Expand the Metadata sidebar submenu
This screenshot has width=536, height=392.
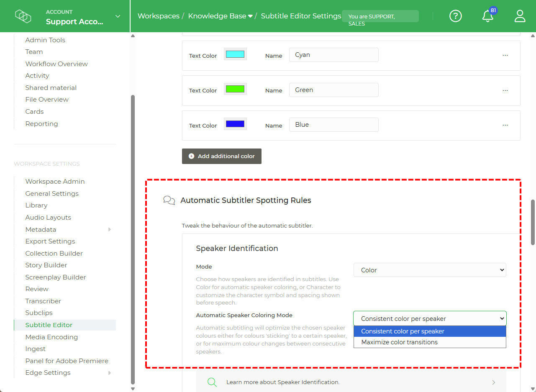109,229
